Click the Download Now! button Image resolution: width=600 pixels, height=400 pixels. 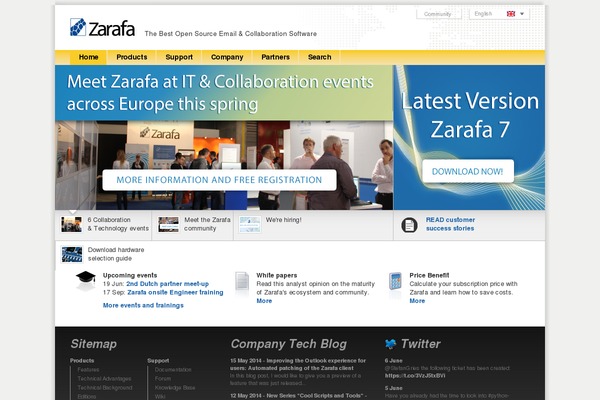point(468,171)
